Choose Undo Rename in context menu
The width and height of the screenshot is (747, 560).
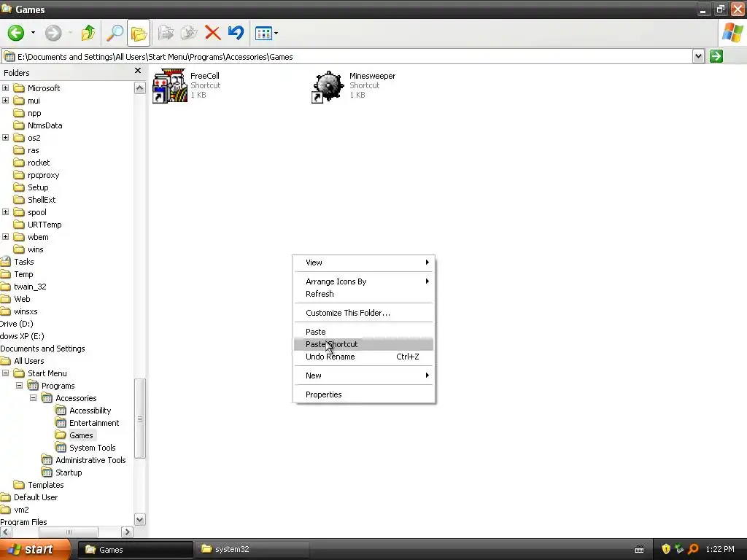pyautogui.click(x=363, y=357)
